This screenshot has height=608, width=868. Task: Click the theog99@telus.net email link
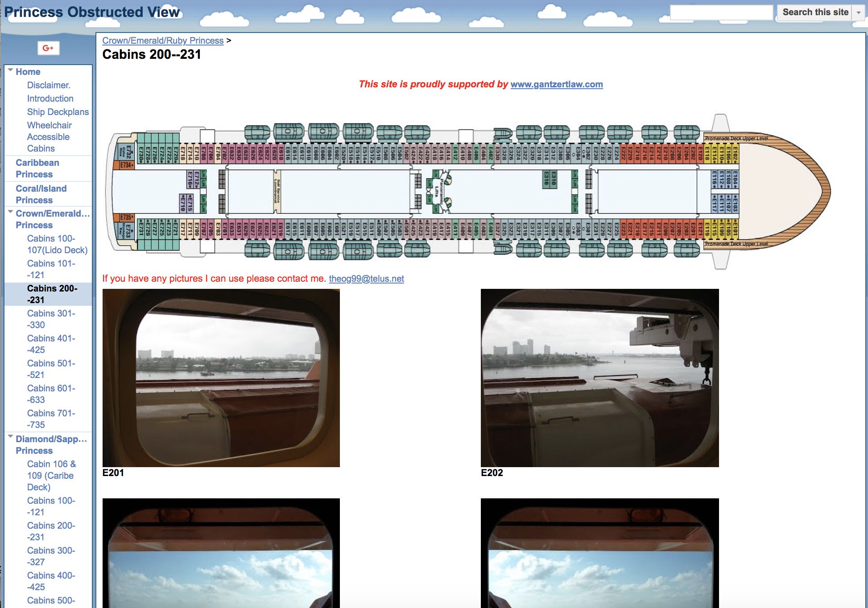[x=366, y=279]
